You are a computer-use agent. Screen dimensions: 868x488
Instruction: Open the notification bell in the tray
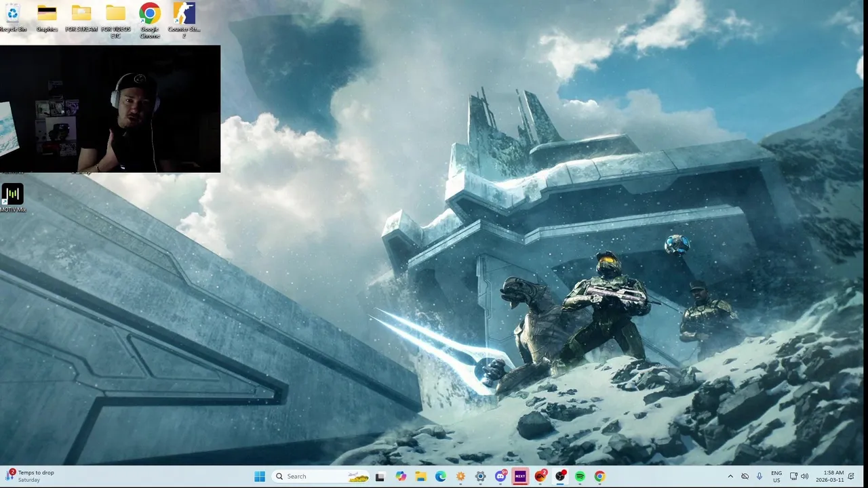851,476
